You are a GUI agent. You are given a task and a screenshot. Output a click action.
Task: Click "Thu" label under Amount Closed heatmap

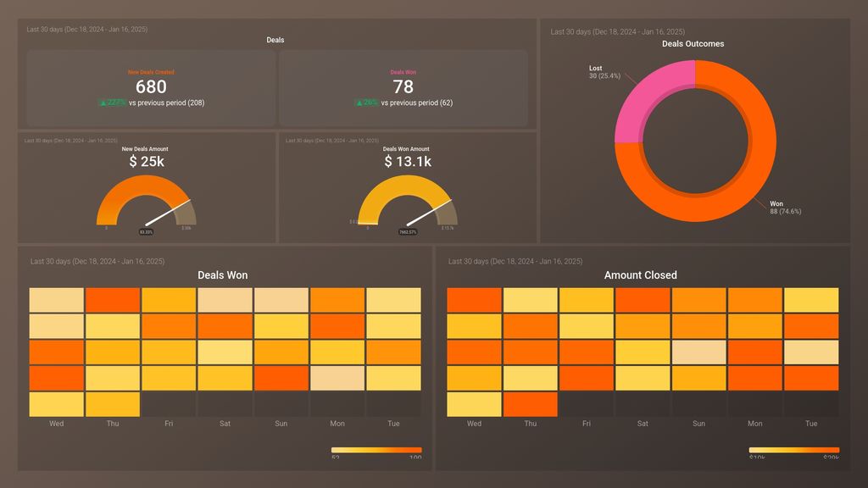point(531,424)
